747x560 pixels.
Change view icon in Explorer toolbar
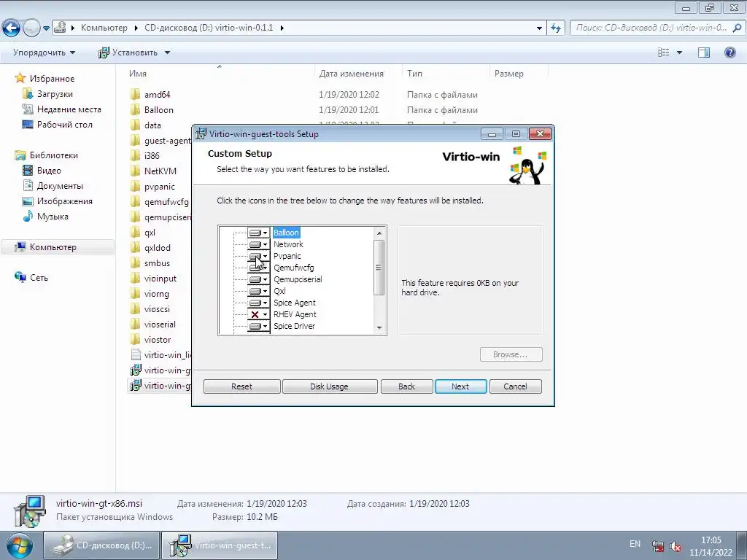(663, 52)
